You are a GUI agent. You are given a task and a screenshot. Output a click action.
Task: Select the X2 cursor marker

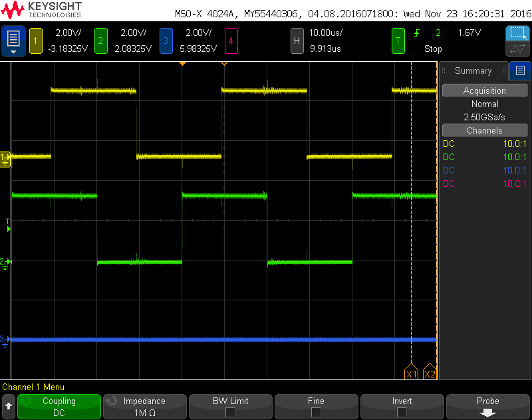430,371
